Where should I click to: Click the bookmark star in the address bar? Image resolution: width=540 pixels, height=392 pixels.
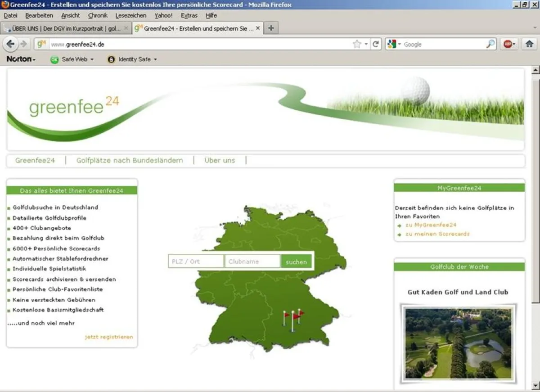click(357, 44)
